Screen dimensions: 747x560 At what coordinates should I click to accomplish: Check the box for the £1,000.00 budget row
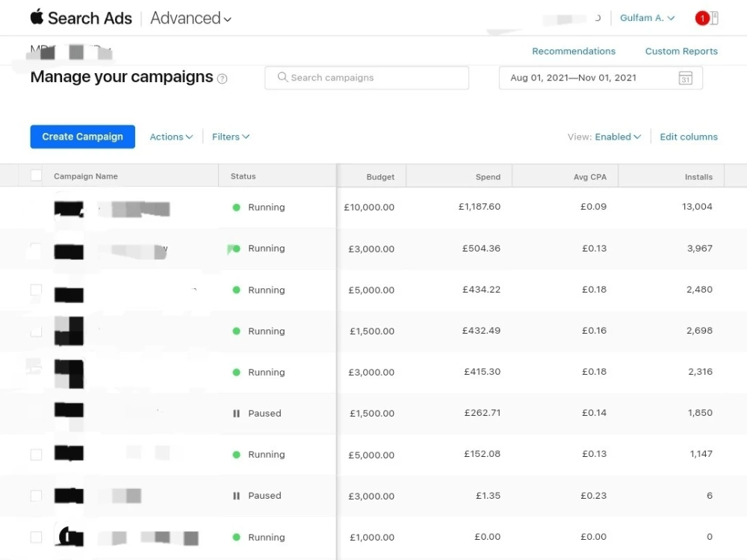pos(36,537)
